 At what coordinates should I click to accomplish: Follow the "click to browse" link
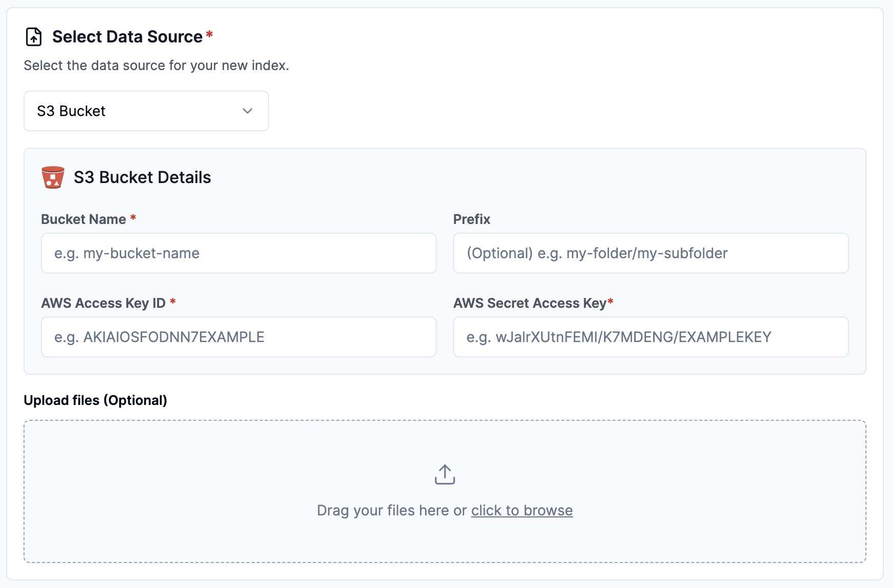pos(522,510)
